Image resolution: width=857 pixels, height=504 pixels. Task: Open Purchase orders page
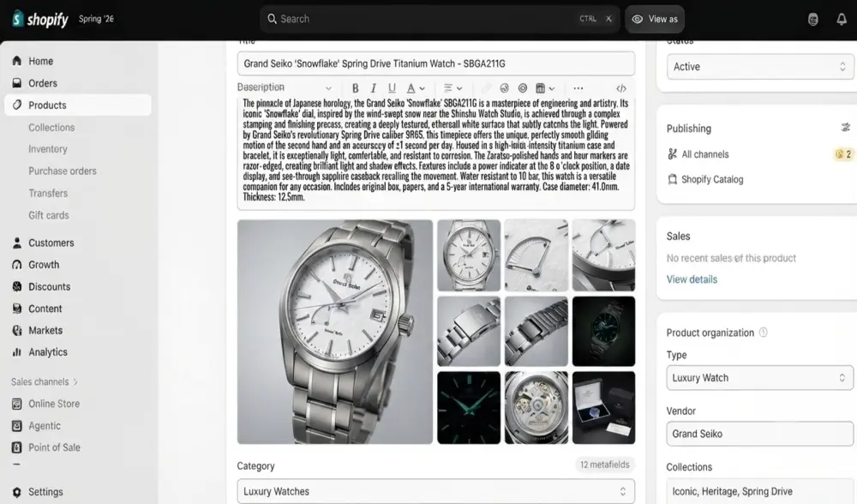click(x=63, y=171)
